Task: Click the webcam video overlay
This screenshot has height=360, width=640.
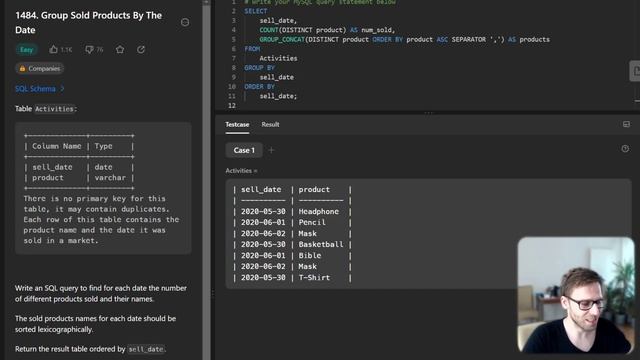Action: (576, 295)
